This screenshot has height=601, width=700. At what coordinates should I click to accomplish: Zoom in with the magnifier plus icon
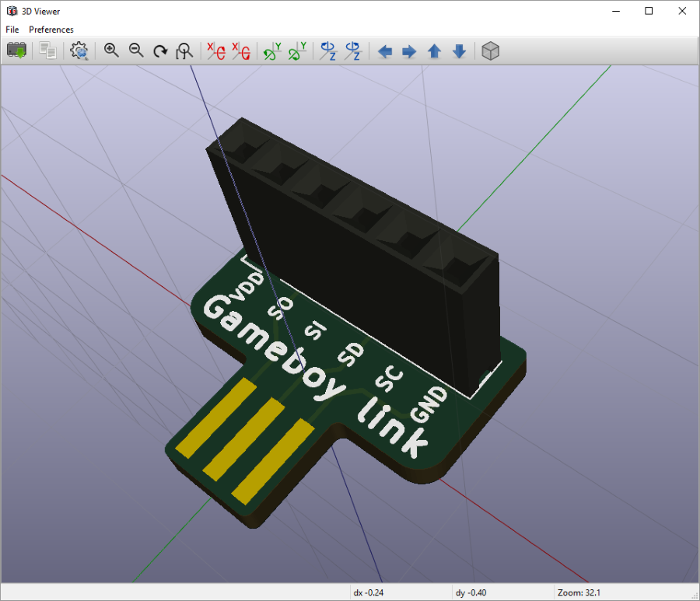coord(111,51)
